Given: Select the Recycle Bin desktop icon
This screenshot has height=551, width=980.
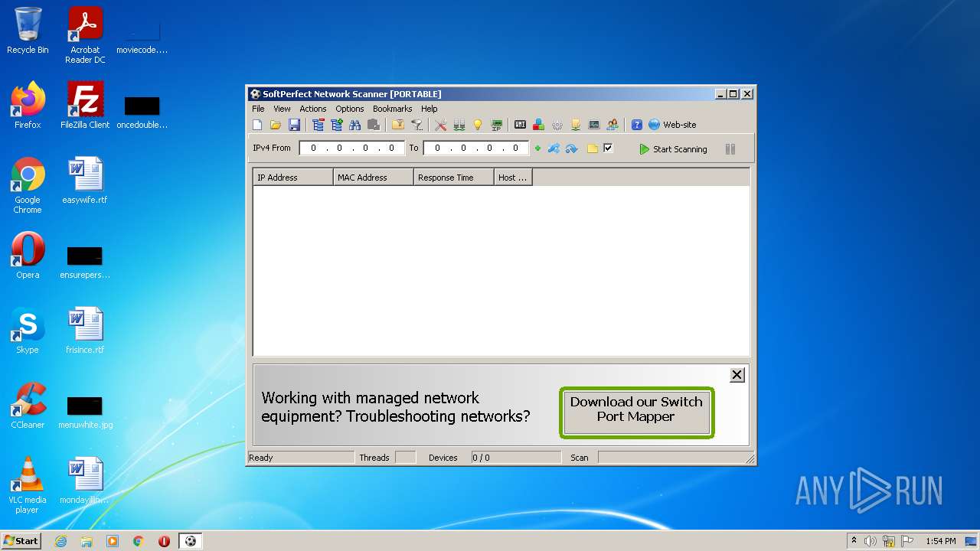Looking at the screenshot, I should pyautogui.click(x=28, y=31).
